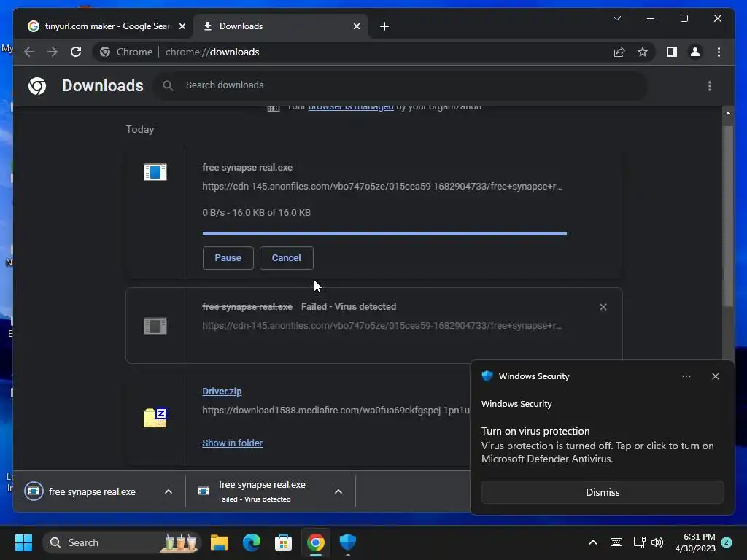Click the search magnifier in Search downloads
The width and height of the screenshot is (747, 560).
tap(168, 86)
